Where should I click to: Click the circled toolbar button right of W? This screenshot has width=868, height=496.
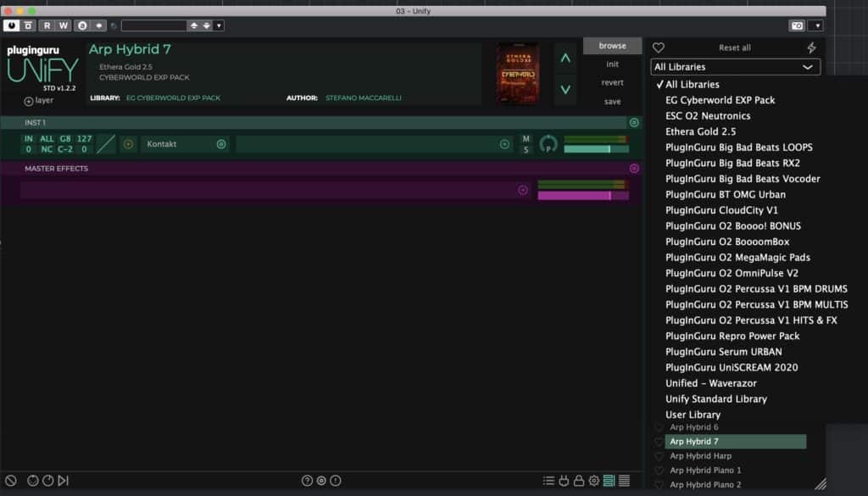point(82,25)
